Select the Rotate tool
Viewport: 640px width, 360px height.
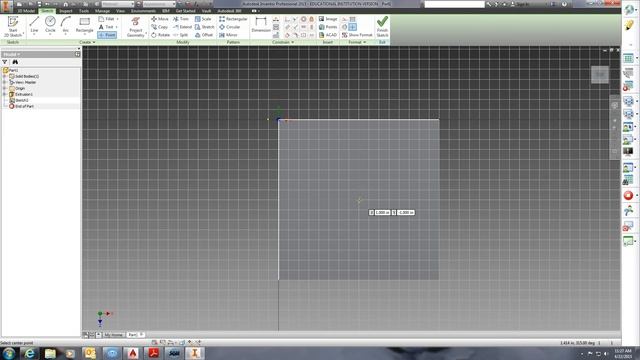pyautogui.click(x=160, y=35)
